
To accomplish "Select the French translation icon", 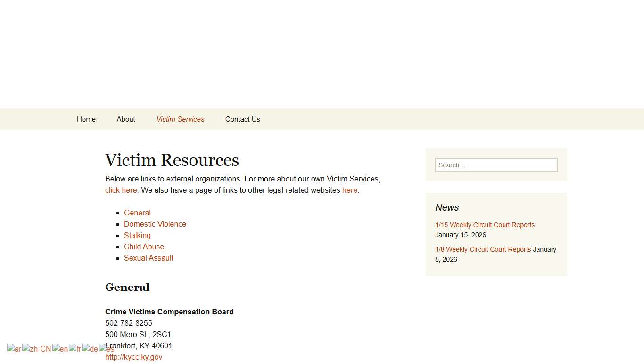I will pyautogui.click(x=75, y=349).
